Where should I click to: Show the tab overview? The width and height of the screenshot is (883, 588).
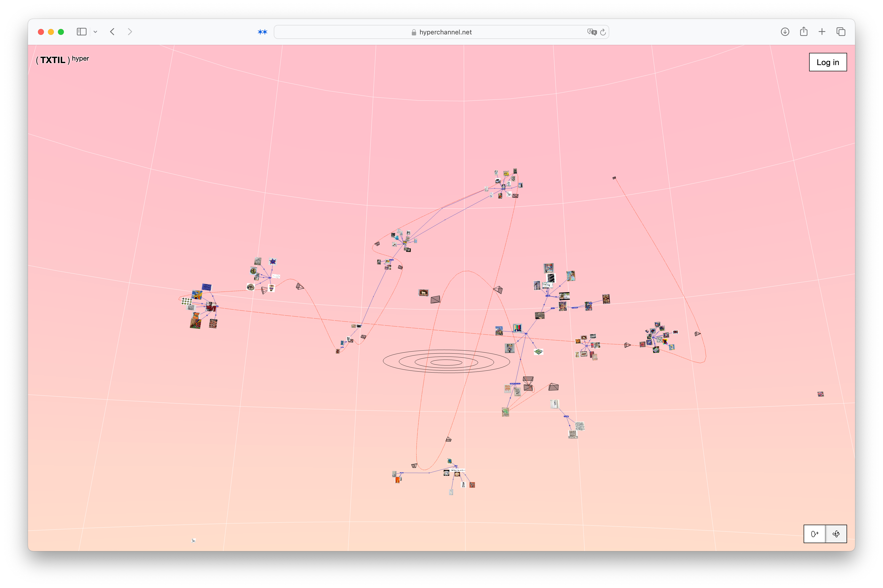pos(841,32)
